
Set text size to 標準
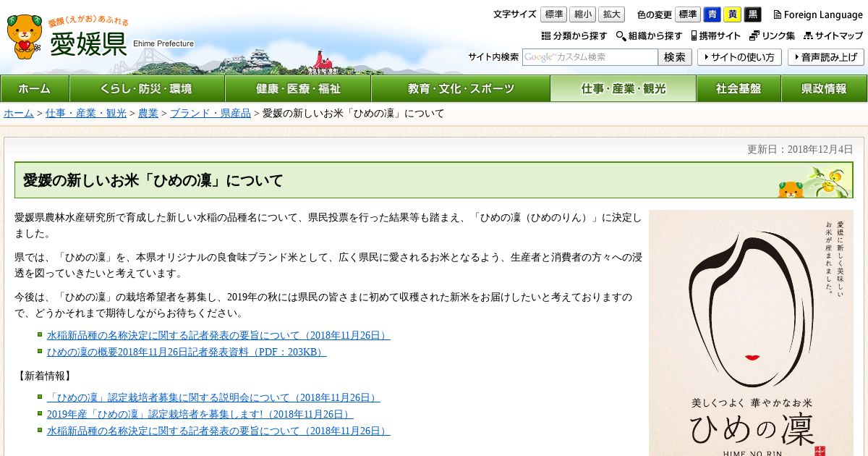(553, 14)
